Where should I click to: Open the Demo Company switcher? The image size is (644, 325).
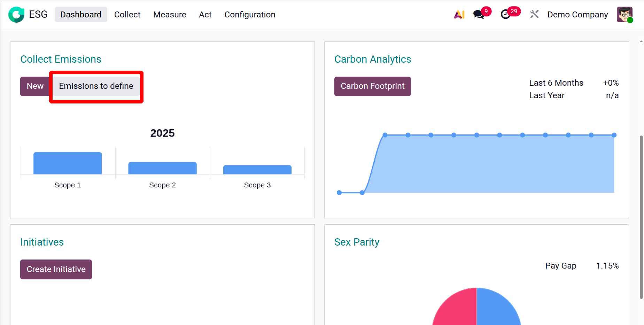tap(577, 15)
